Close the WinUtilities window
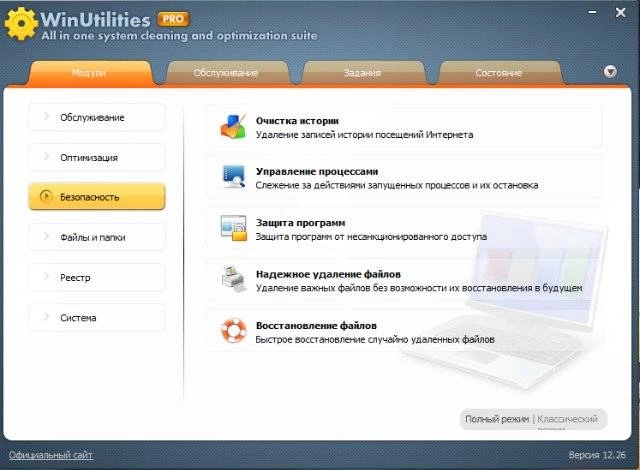 [x=620, y=13]
